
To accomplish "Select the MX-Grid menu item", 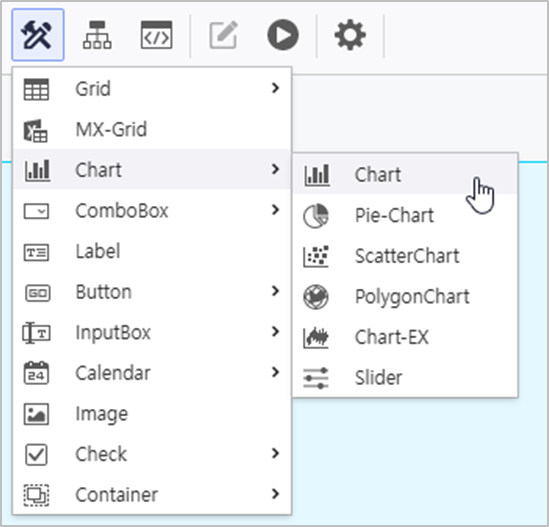I will pos(152,129).
